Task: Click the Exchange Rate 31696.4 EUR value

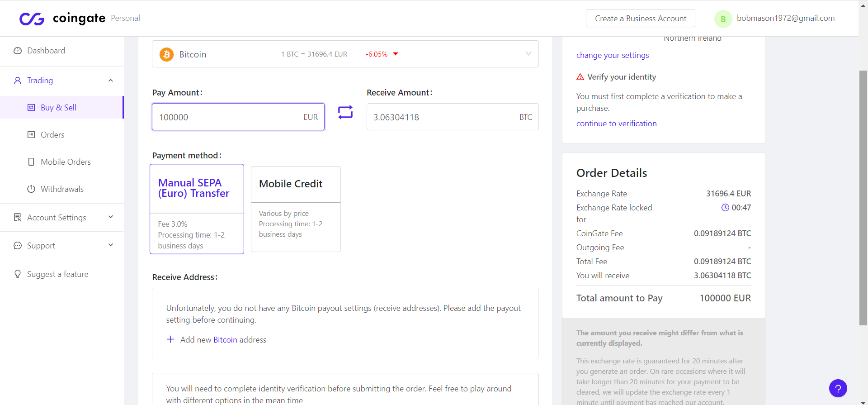Action: pos(728,194)
